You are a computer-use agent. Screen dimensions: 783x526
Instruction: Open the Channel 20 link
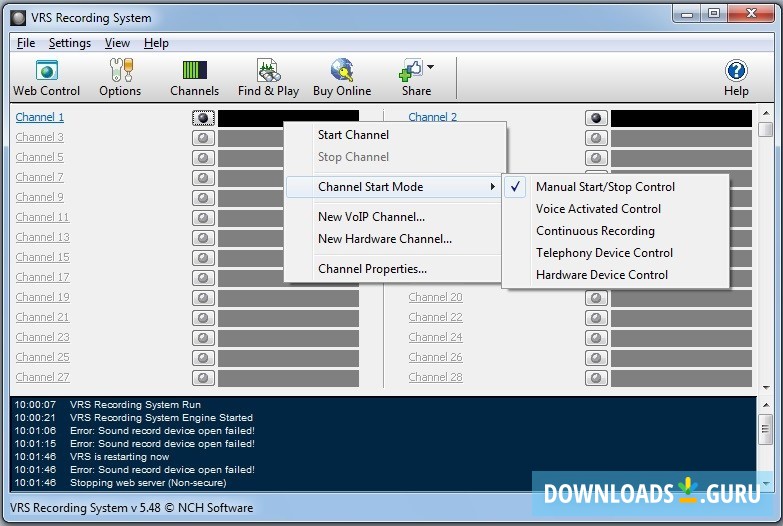435,297
